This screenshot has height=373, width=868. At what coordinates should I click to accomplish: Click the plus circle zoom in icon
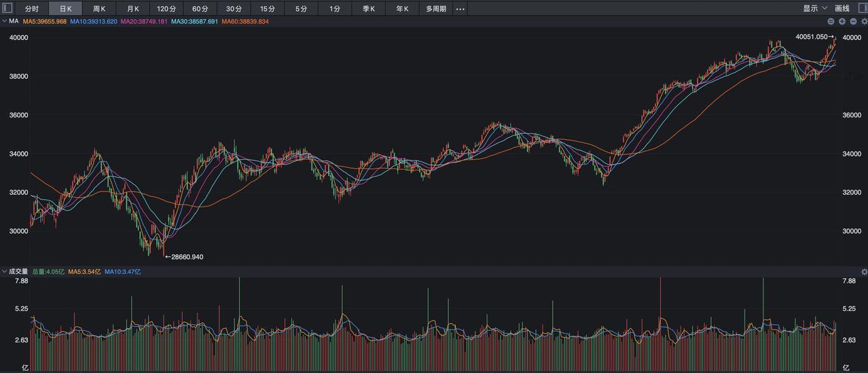[x=842, y=22]
